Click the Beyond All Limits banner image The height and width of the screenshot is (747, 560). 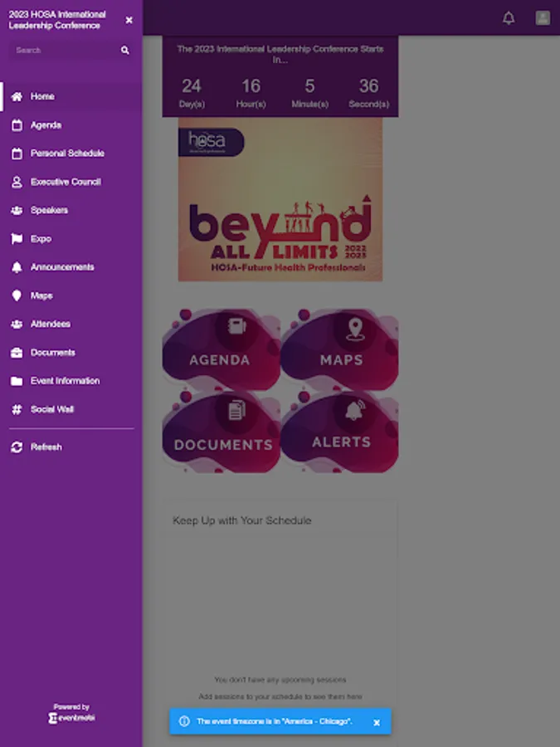(x=280, y=199)
